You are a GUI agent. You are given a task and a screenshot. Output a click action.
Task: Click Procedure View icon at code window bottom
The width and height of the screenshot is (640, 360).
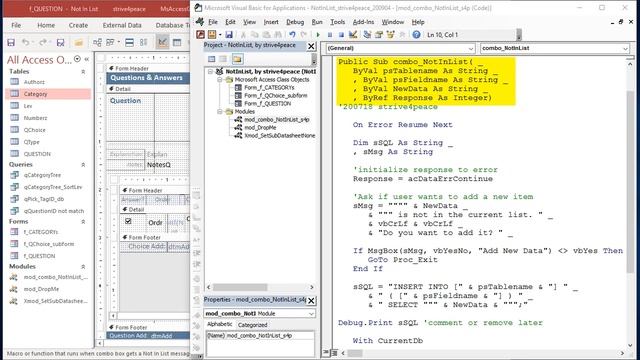click(x=326, y=353)
